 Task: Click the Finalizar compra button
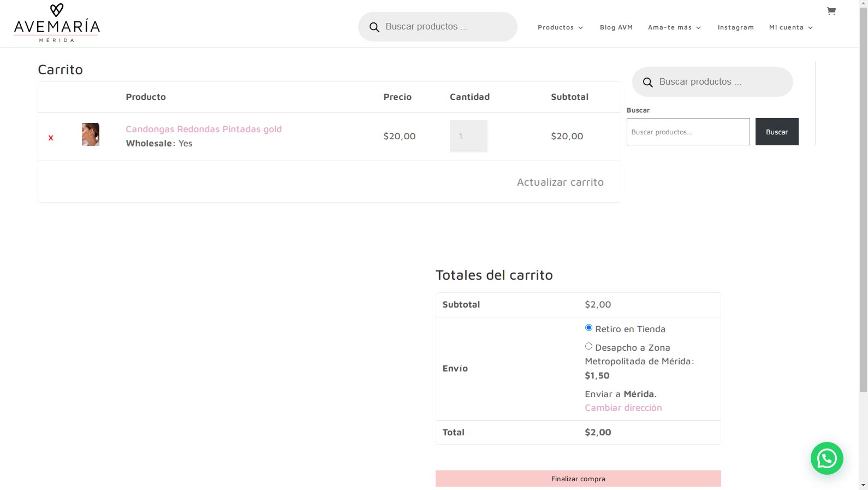click(578, 479)
